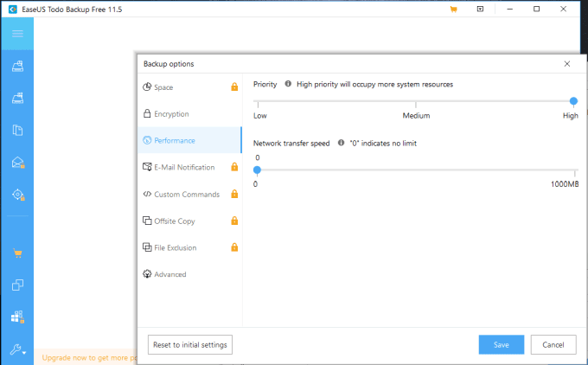Click the Smart Backup sidebar icon
588x365 pixels.
click(17, 195)
